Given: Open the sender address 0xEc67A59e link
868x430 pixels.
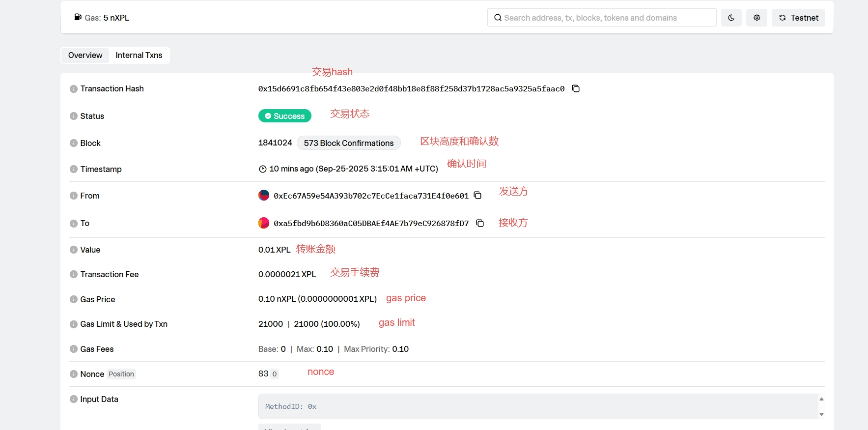Looking at the screenshot, I should point(371,196).
